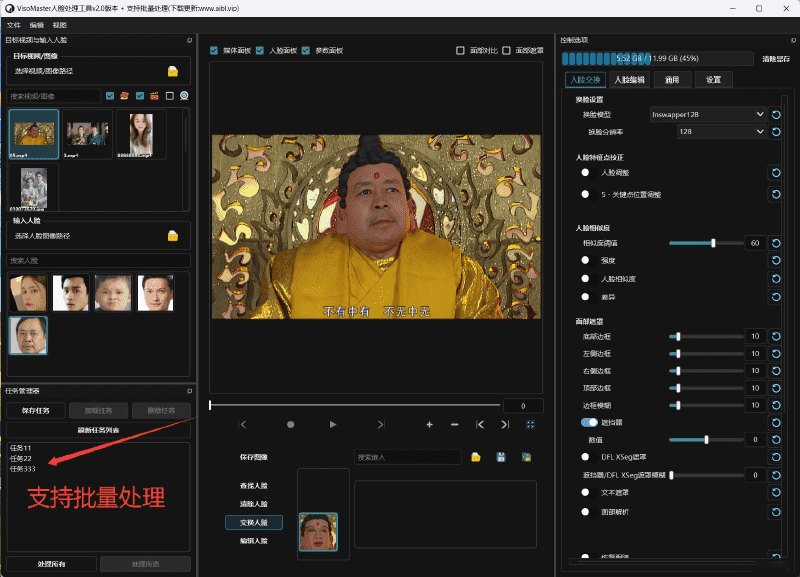The image size is (800, 577).
Task: Click the video timeline seek slider
Action: 355,405
